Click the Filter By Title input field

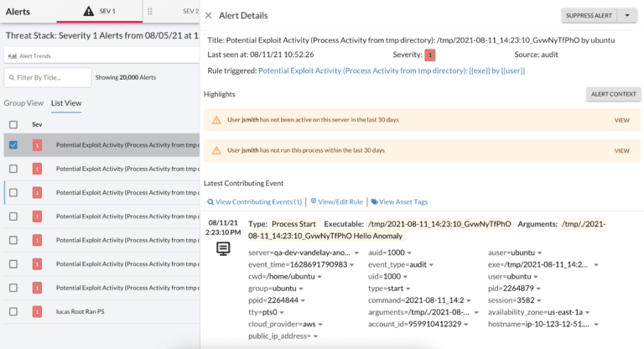[x=49, y=77]
